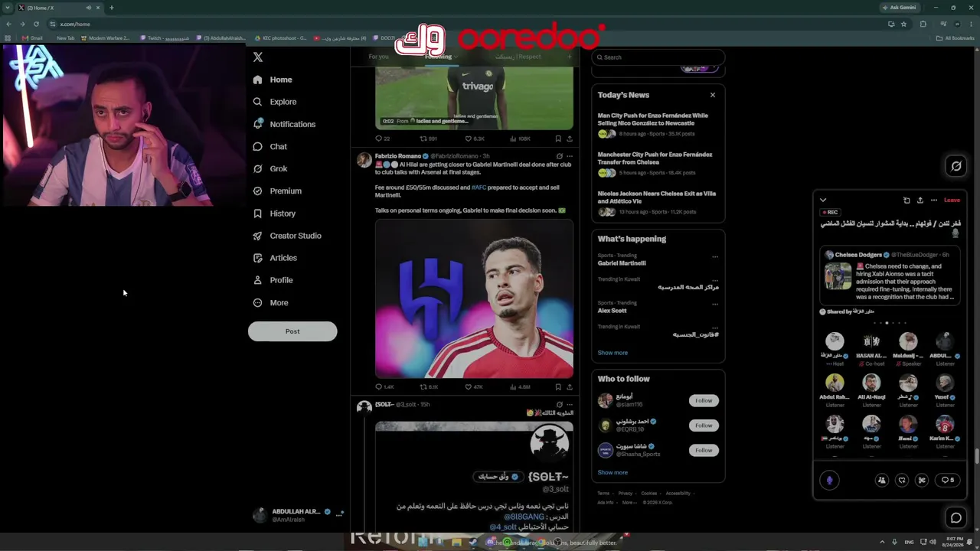Share Fabrizio Romano's Martinelli post
This screenshot has width=980, height=551.
569,387
